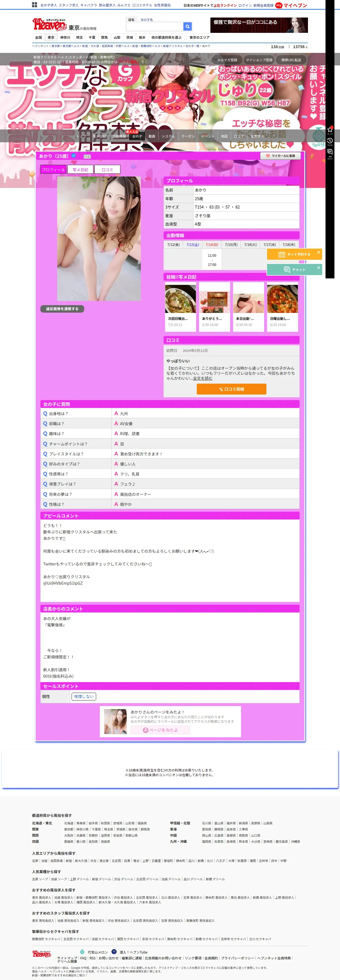Open クーポン in the shop nav bar
Viewport: 340px width, 980px height.
click(x=188, y=136)
